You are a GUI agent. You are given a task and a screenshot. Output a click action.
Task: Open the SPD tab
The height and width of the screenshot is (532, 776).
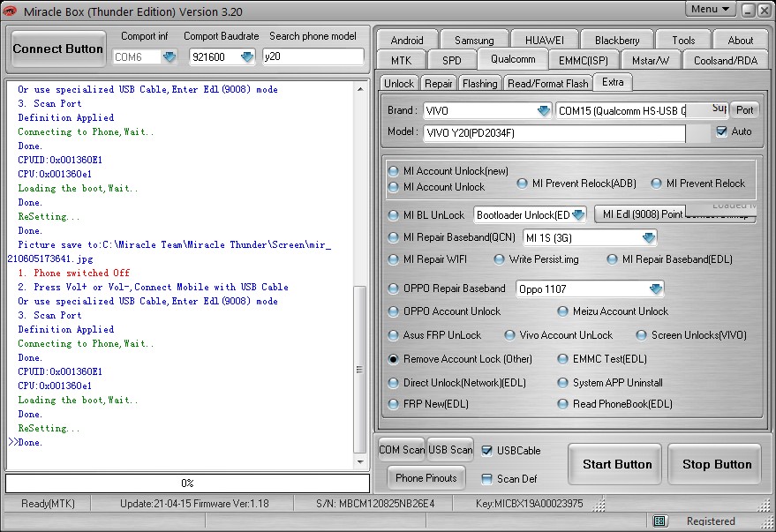[x=452, y=60]
